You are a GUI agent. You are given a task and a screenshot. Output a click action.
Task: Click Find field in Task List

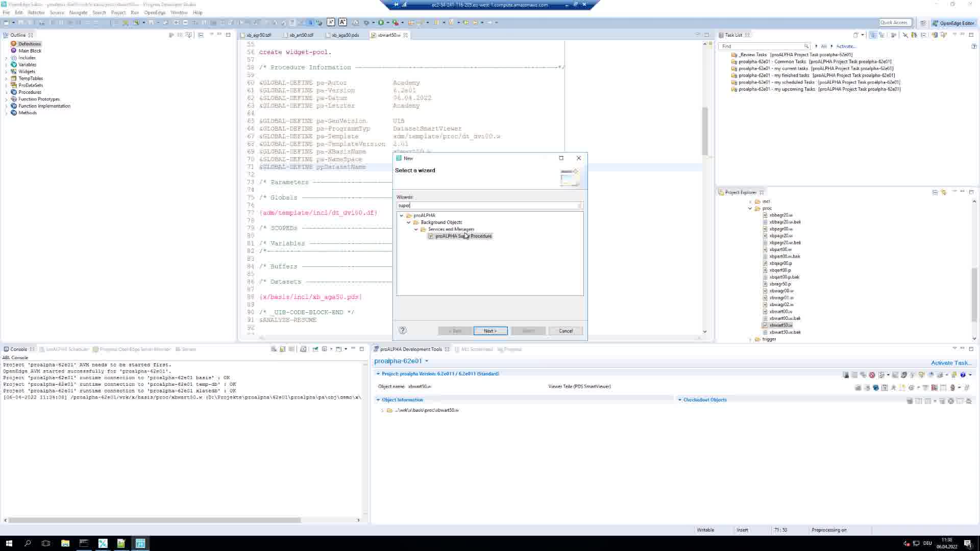coord(763,46)
